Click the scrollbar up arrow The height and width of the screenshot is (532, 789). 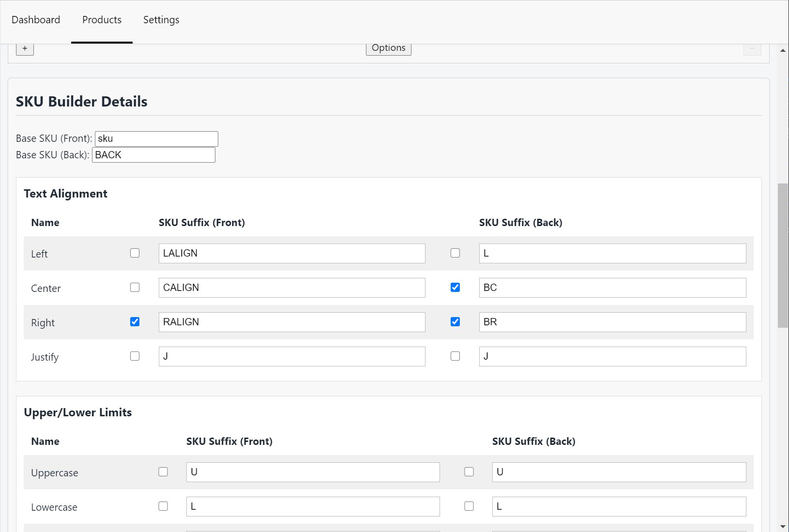(x=783, y=50)
